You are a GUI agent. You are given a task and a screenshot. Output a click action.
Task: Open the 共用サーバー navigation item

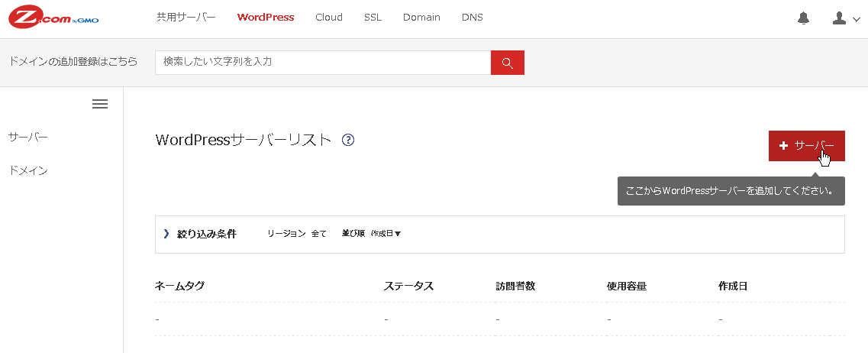(x=186, y=17)
